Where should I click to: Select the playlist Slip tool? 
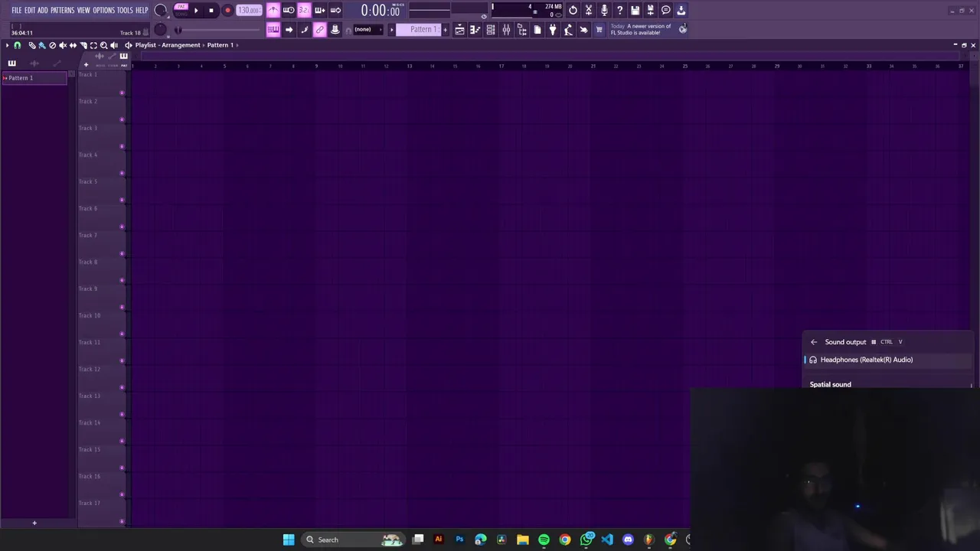pyautogui.click(x=73, y=45)
